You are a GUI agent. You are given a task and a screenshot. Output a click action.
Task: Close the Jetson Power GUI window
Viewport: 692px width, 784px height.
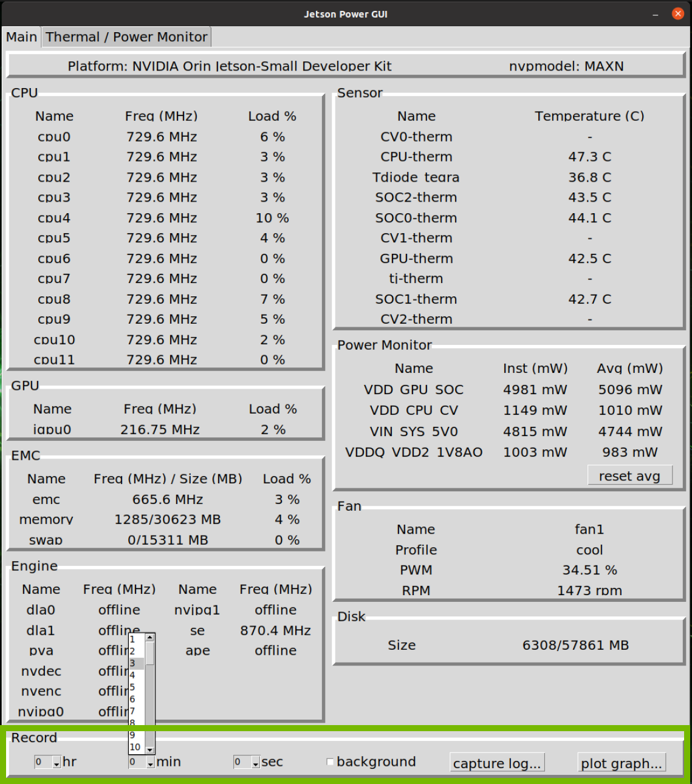click(x=678, y=14)
